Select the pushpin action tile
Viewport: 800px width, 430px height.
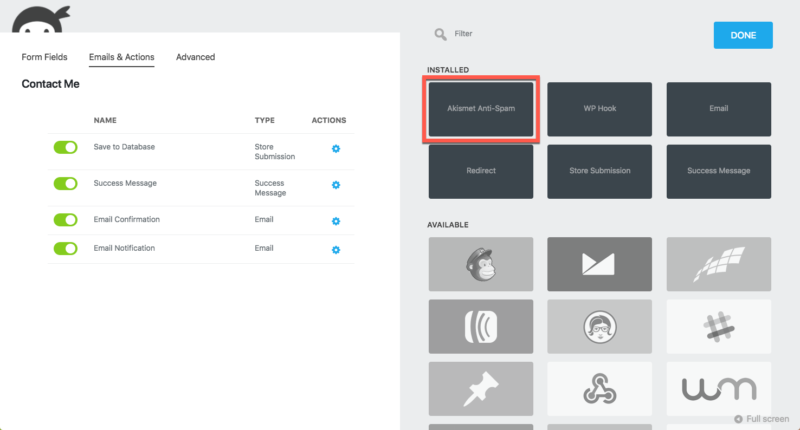(x=480, y=388)
